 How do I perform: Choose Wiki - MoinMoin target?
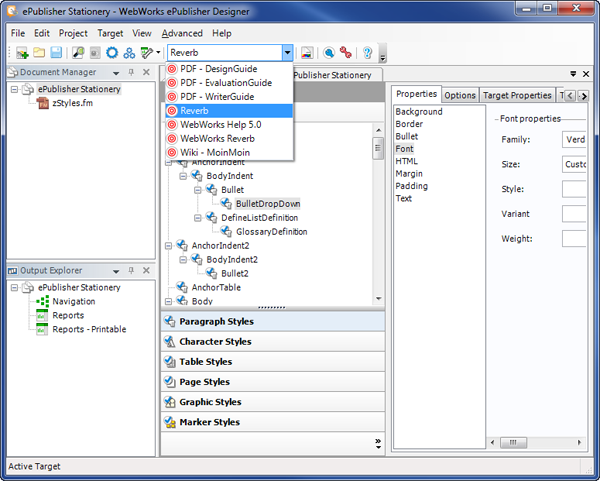coord(229,153)
